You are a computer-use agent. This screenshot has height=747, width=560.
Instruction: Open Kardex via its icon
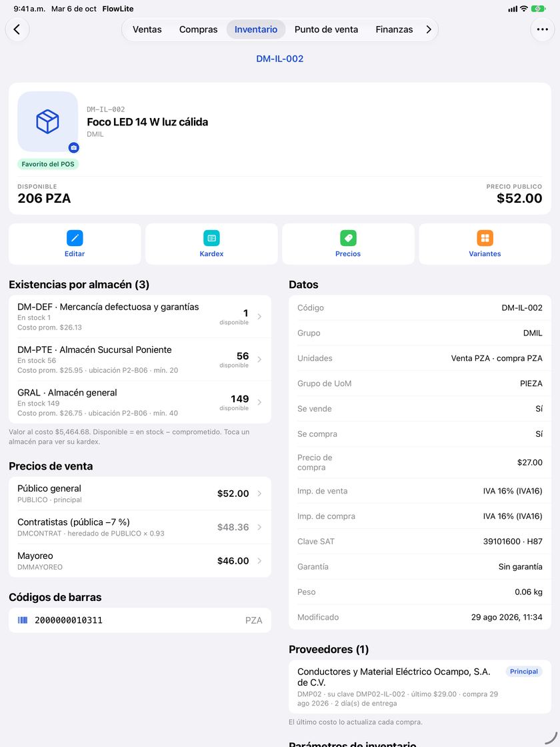[211, 237]
